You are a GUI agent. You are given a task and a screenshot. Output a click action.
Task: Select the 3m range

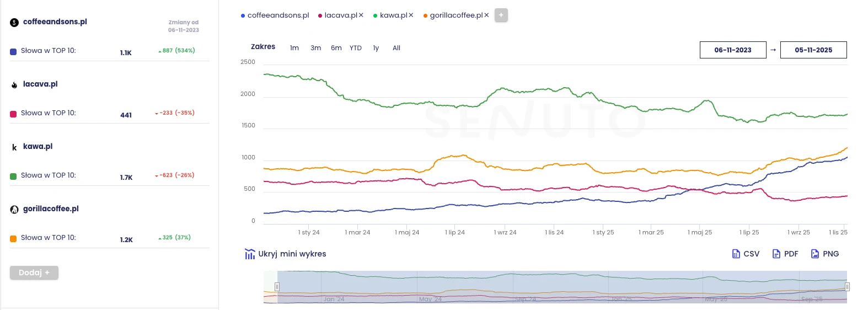point(315,48)
